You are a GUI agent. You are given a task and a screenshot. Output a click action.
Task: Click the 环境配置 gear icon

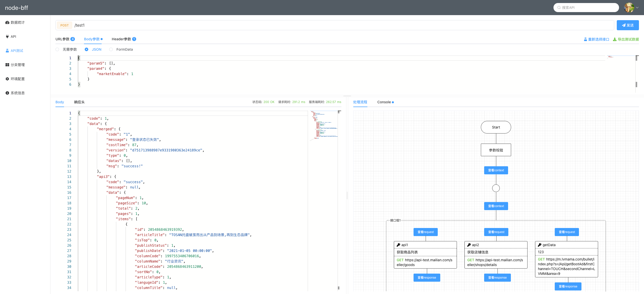[x=7, y=79]
